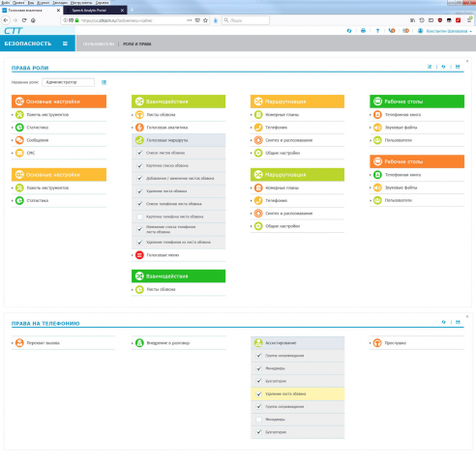Click the print icon in portal header
The height and width of the screenshot is (464, 476).
tap(363, 31)
